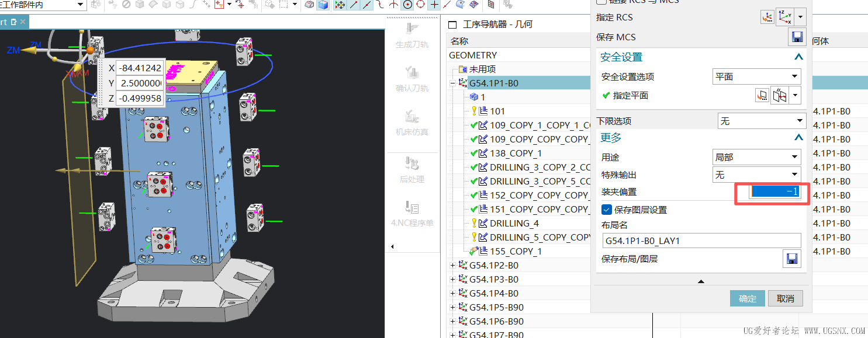Image resolution: width=868 pixels, height=338 pixels.
Task: Select operation 155_COPY_1
Action: [x=516, y=251]
